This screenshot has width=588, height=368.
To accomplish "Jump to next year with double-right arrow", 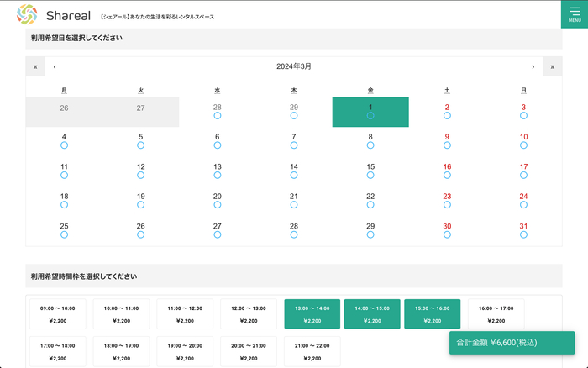I will 552,66.
